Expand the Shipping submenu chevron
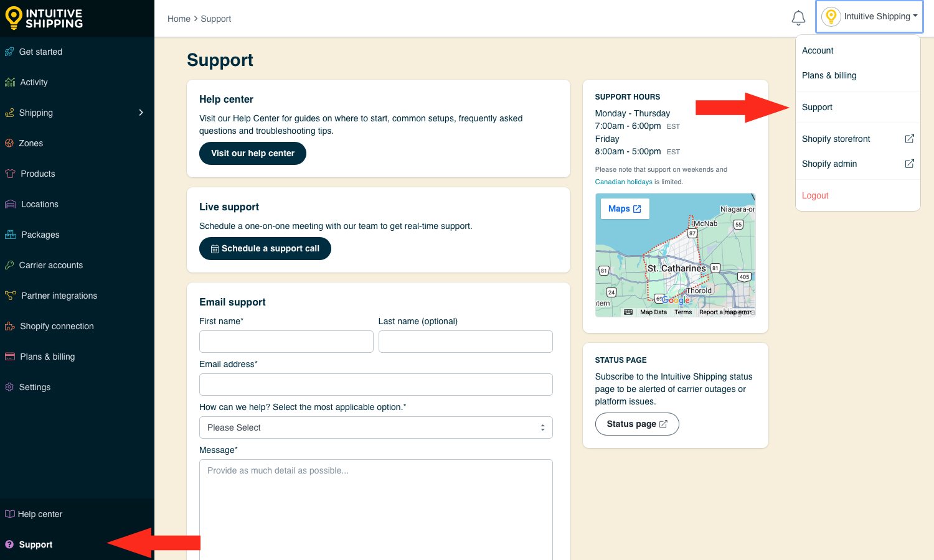 pos(141,113)
